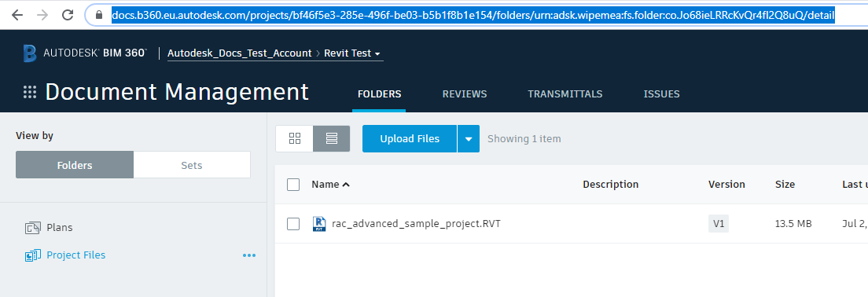Switch to the Folders tab
Viewport: 868px width, 297px height.
[379, 94]
